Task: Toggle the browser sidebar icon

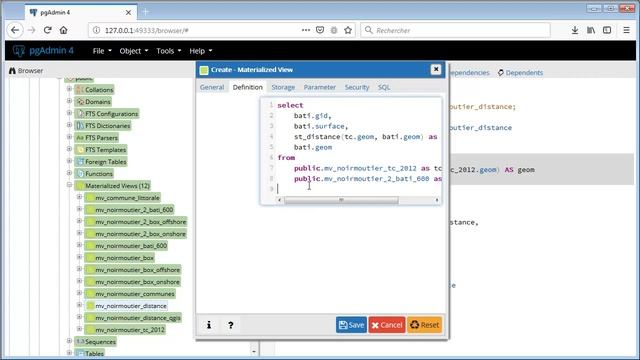Action: 607,30
